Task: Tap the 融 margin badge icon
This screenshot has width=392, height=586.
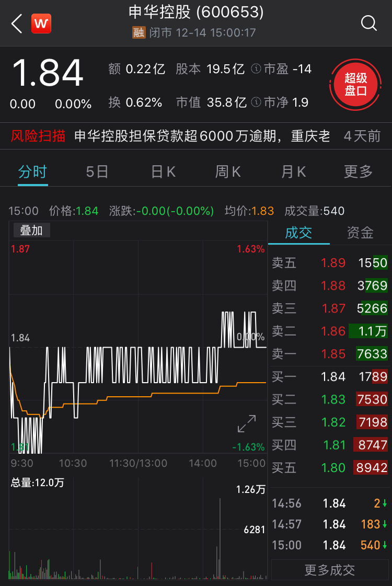Action: tap(139, 33)
